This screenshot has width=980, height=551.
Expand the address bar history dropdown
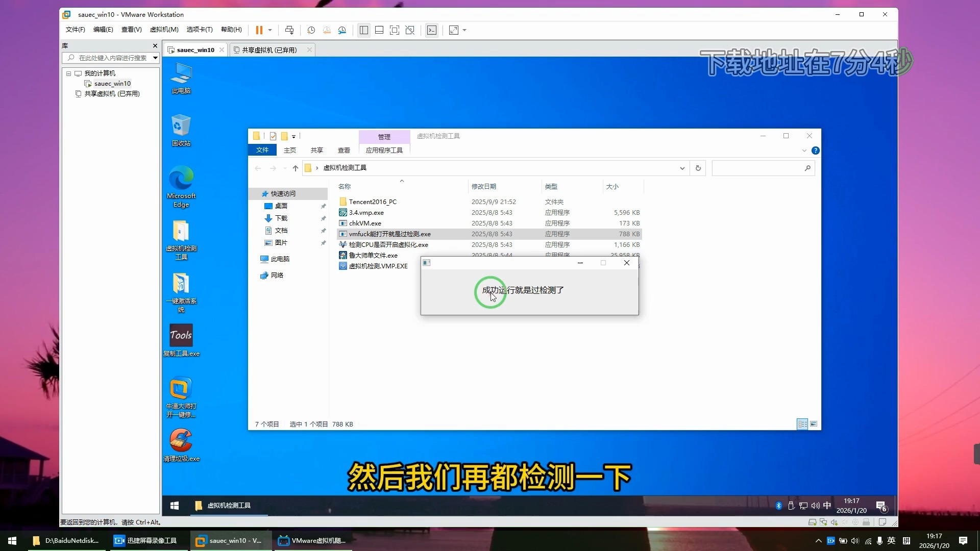682,168
